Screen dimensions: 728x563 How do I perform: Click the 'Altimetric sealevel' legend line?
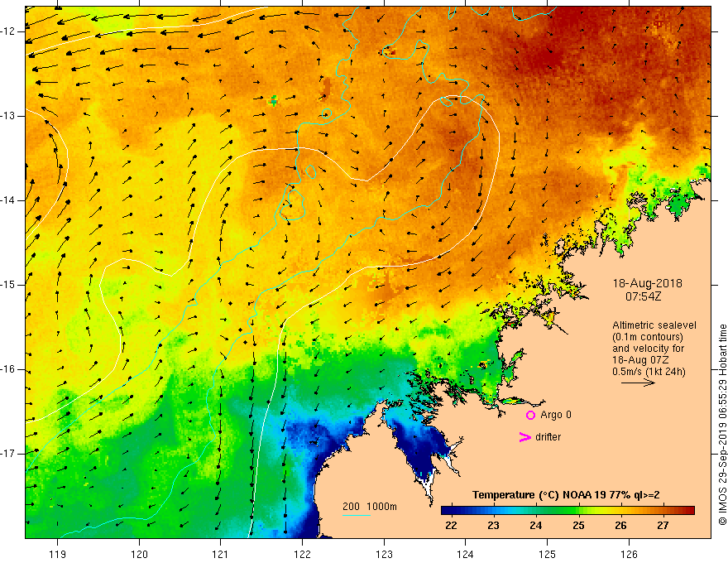[x=654, y=325]
